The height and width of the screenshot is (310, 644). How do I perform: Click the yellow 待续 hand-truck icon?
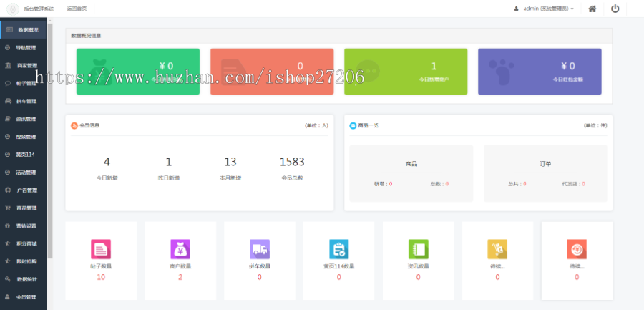497,249
